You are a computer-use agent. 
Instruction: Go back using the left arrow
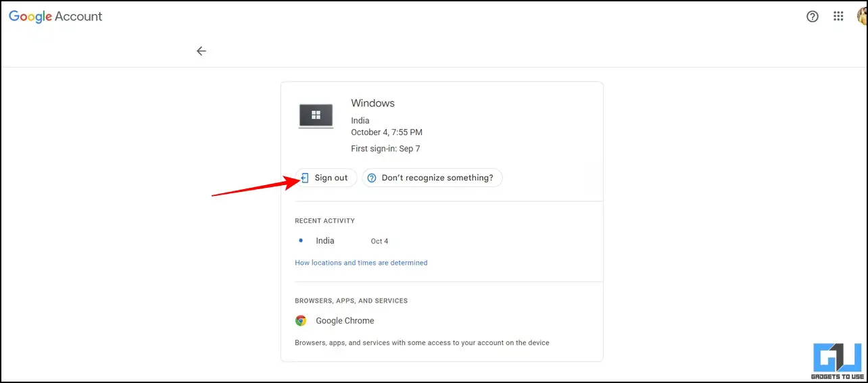pyautogui.click(x=201, y=51)
